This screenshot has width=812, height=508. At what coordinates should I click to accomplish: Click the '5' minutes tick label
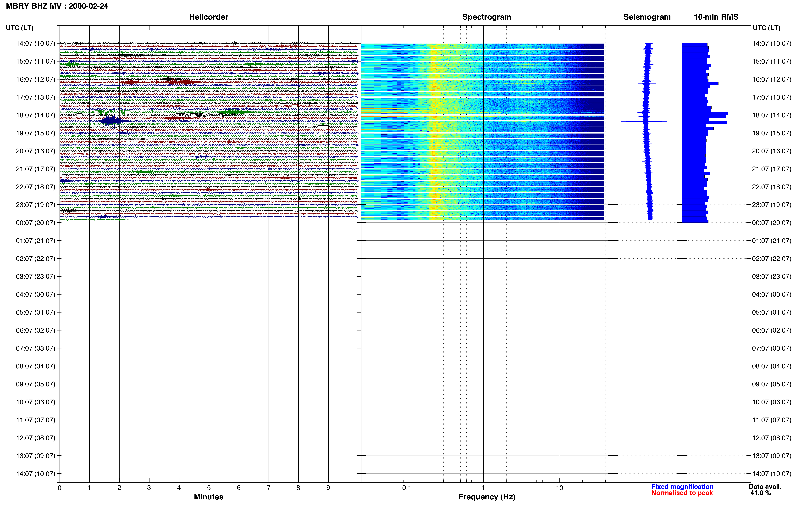point(209,488)
